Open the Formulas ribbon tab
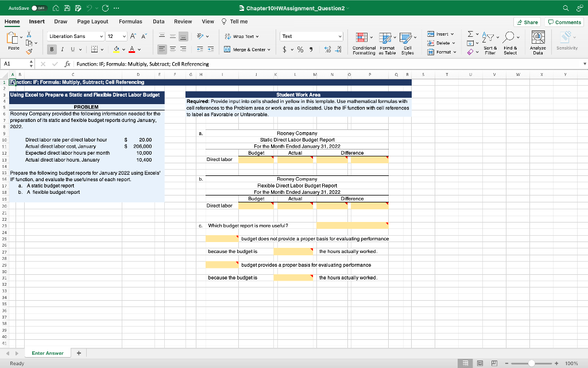 pyautogui.click(x=130, y=21)
